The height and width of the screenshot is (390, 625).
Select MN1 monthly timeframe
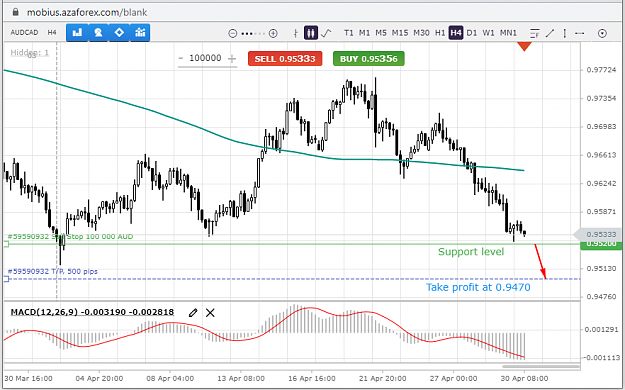click(508, 33)
